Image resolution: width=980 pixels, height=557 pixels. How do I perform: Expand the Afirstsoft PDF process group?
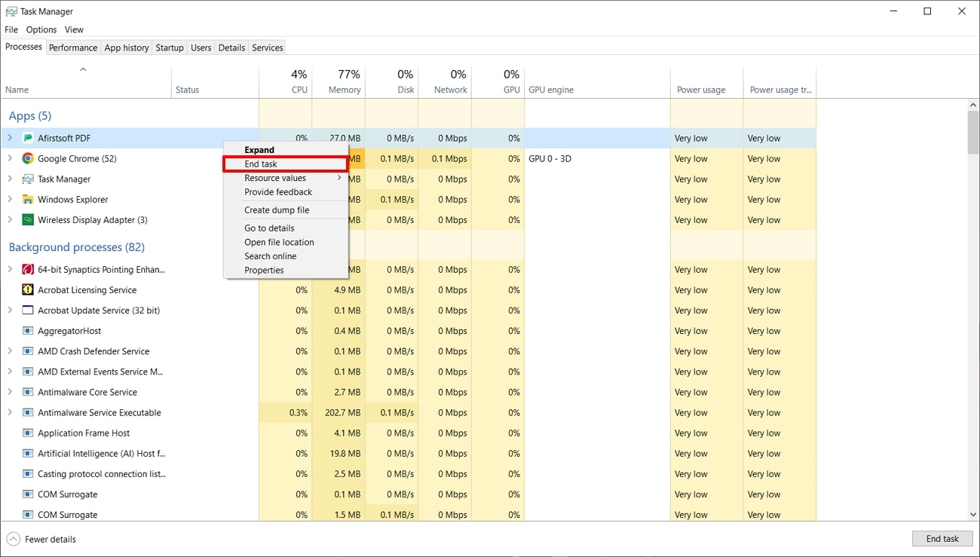[10, 138]
